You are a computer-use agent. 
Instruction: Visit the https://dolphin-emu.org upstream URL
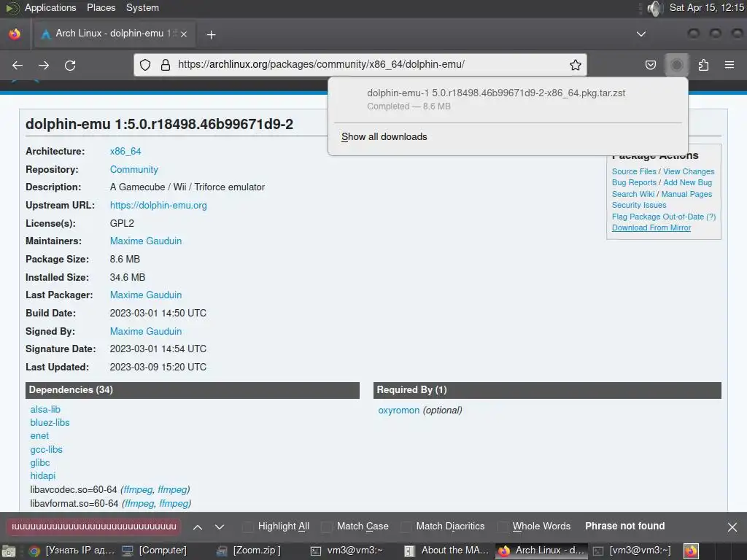click(x=158, y=205)
